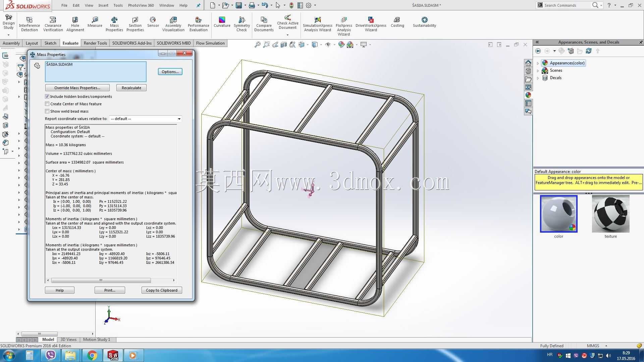Open Windows Start menu
This screenshot has width=644, height=362.
point(9,355)
